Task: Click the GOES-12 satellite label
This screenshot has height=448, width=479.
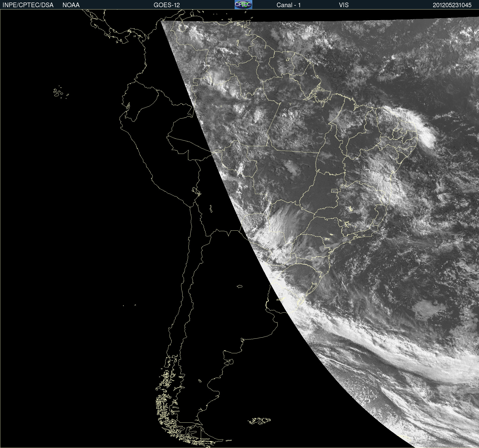Action: coord(167,5)
